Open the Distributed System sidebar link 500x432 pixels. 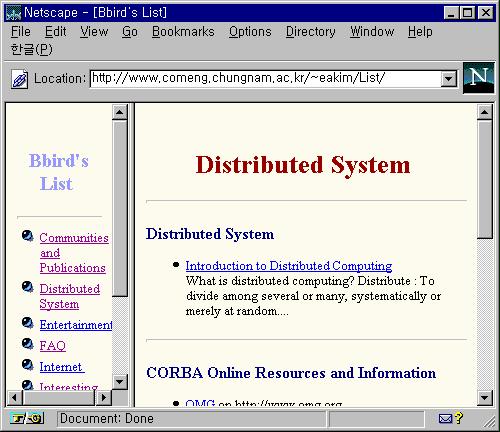click(69, 296)
